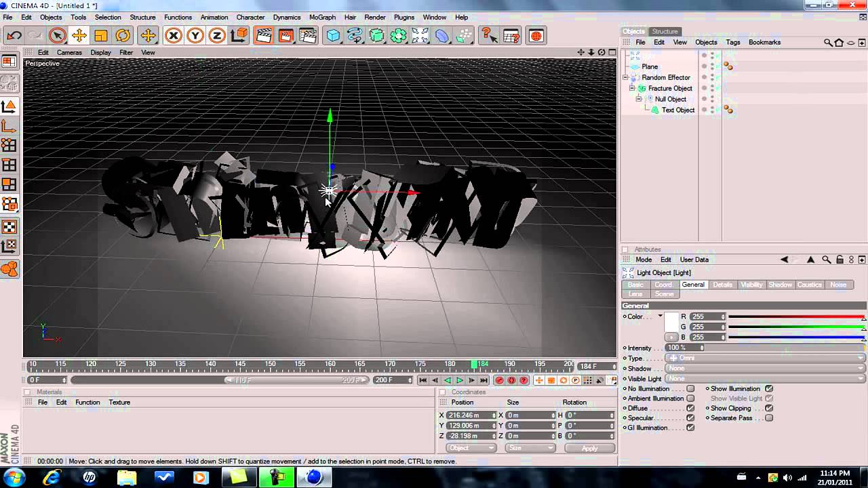Click the X position input field
The height and width of the screenshot is (488, 868).
point(470,415)
